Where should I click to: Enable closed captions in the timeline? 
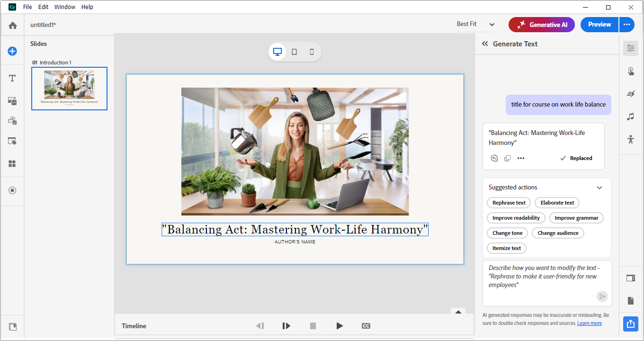366,326
